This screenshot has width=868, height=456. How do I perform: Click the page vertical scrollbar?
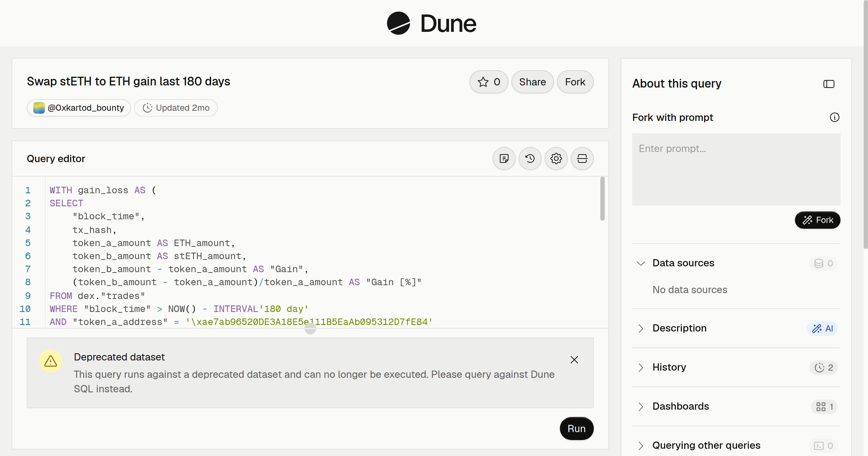click(x=865, y=125)
